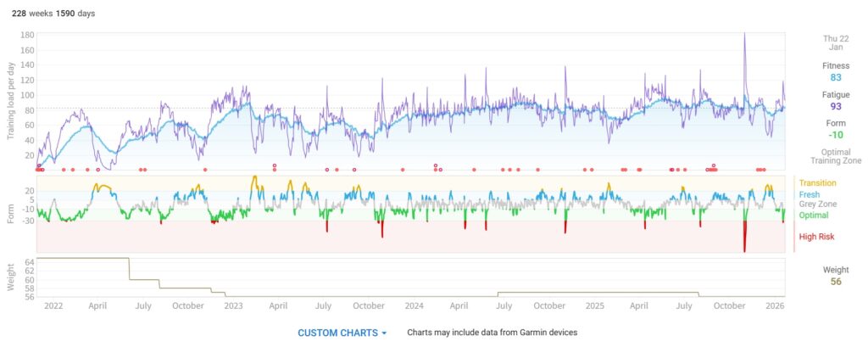The width and height of the screenshot is (868, 347).
Task: Open the CUSTOM CHARTS dropdown
Action: click(337, 333)
